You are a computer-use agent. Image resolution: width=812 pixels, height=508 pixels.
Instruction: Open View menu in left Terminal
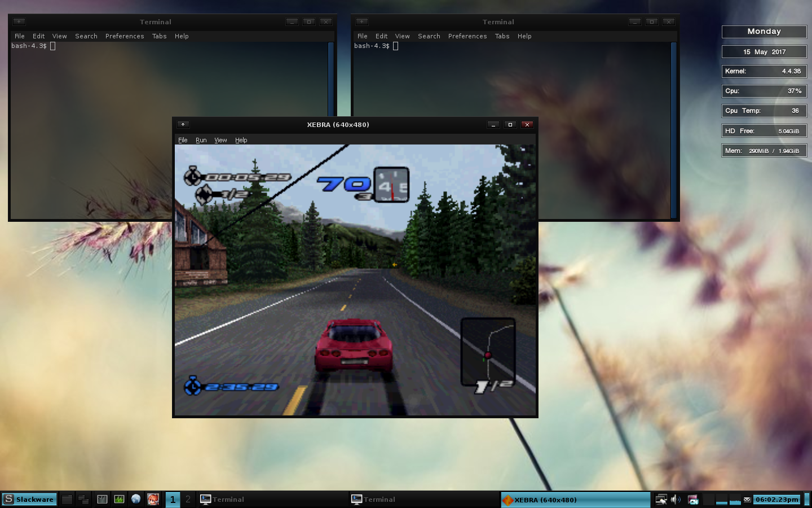(60, 36)
